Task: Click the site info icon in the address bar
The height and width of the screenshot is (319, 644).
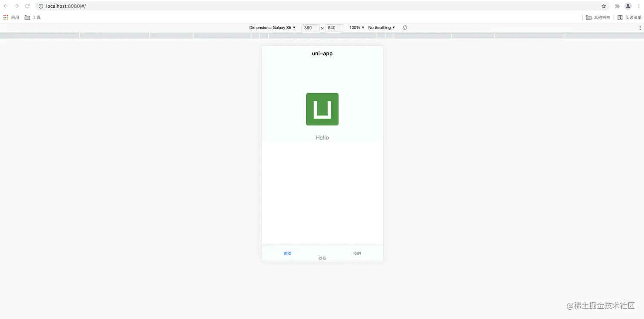Action: pyautogui.click(x=41, y=6)
